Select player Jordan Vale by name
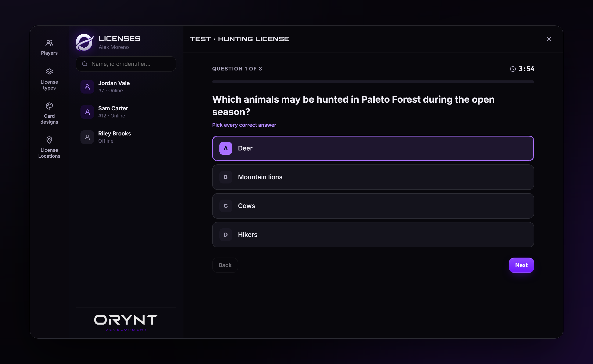Viewport: 593px width, 364px height. pyautogui.click(x=114, y=83)
